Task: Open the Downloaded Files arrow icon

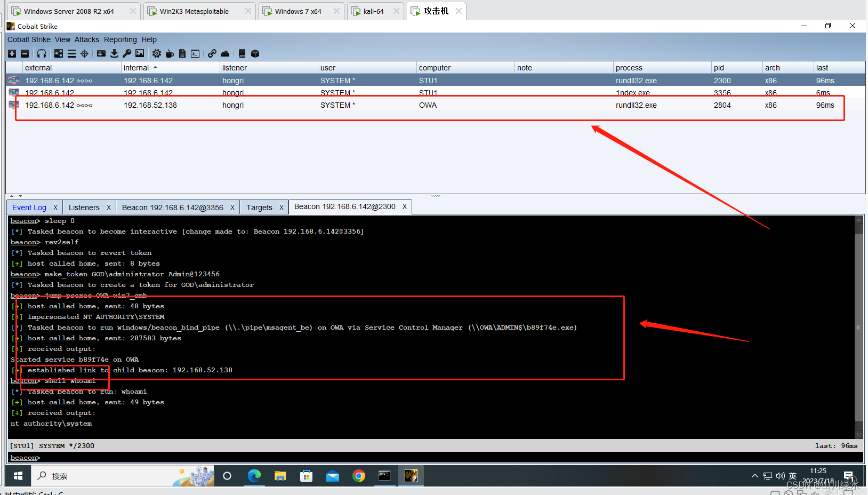Action: tap(114, 53)
